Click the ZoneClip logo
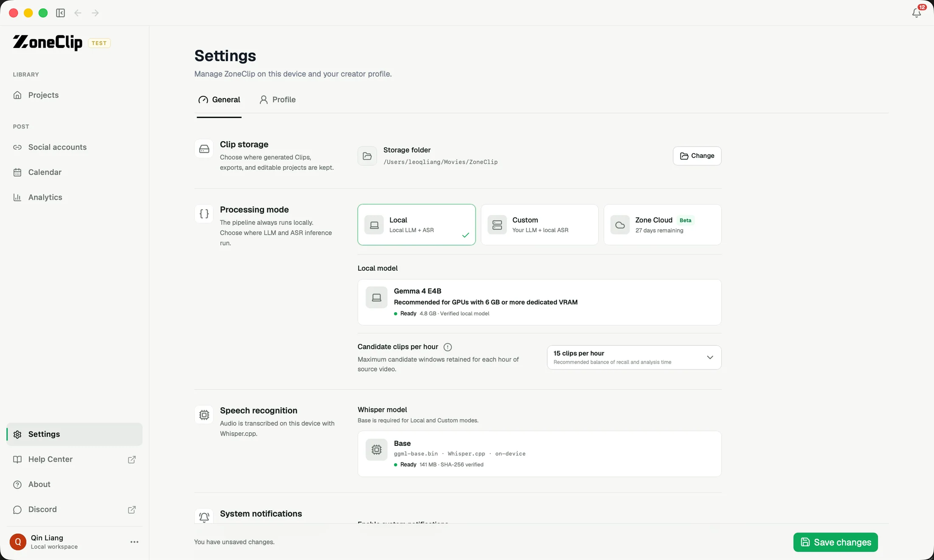The height and width of the screenshot is (560, 934). (48, 42)
